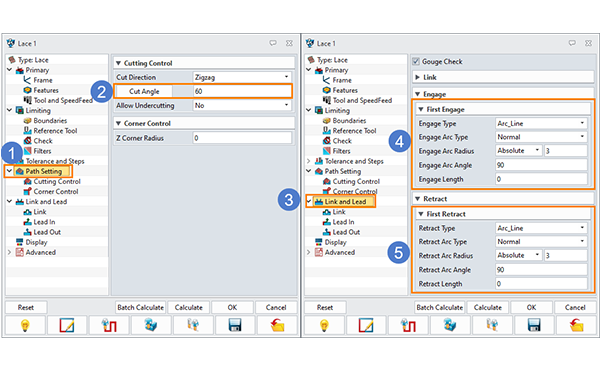Click the lightbulb hint icon in left dialog
Image resolution: width=600 pixels, height=371 pixels.
[x=25, y=325]
